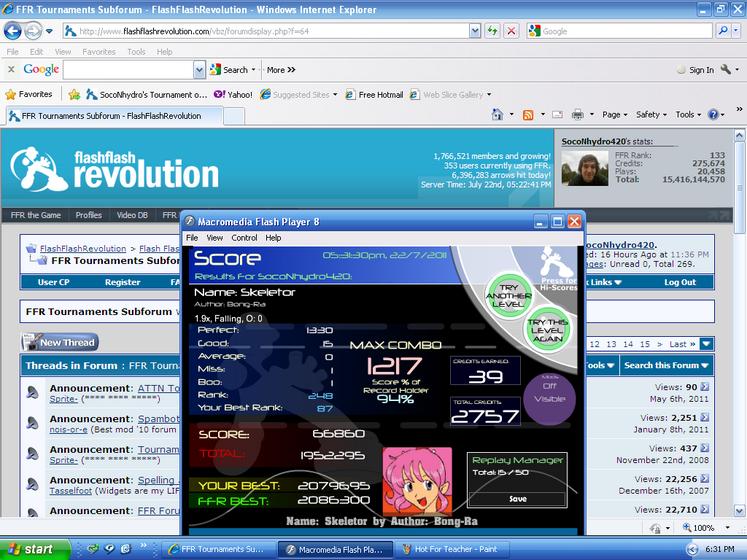The width and height of the screenshot is (747, 560).
Task: Open the Page dropdown in command bar
Action: tap(615, 114)
